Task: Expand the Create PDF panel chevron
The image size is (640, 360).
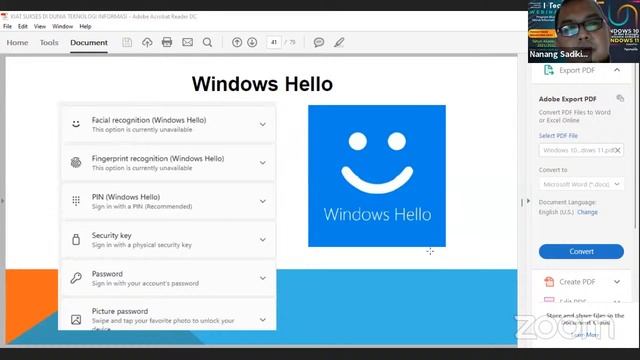Action: click(x=617, y=282)
